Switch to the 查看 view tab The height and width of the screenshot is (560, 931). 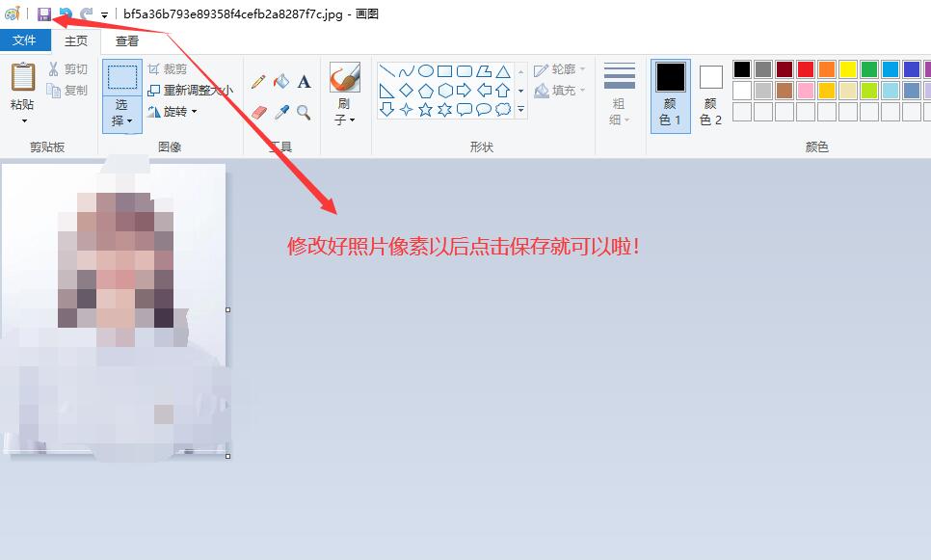click(x=127, y=40)
